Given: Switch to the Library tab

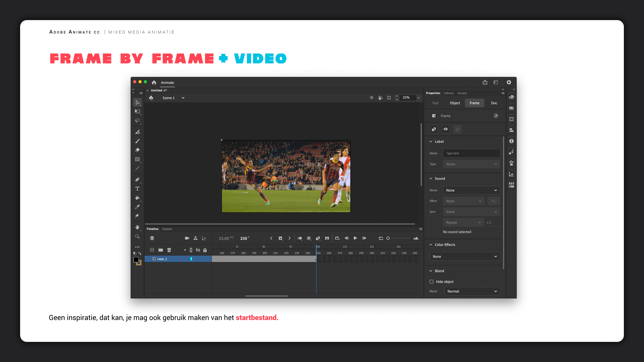Looking at the screenshot, I should click(x=449, y=93).
